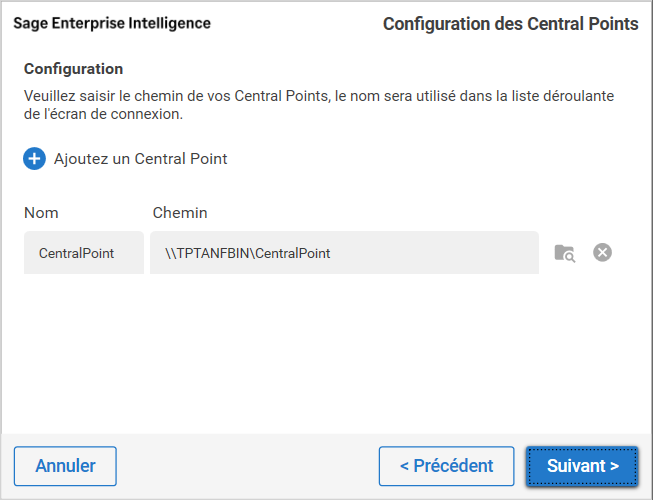Click the "Chemin" column header label
The image size is (653, 500).
tap(180, 213)
